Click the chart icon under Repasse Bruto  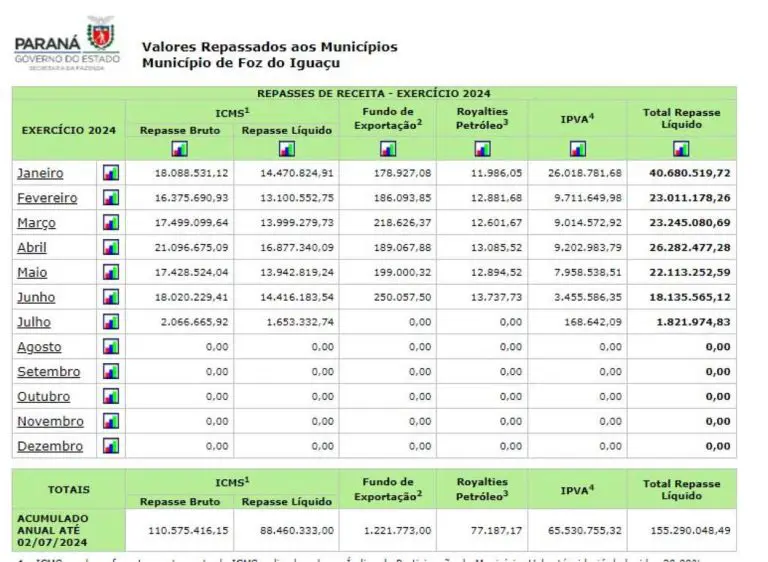click(x=180, y=149)
